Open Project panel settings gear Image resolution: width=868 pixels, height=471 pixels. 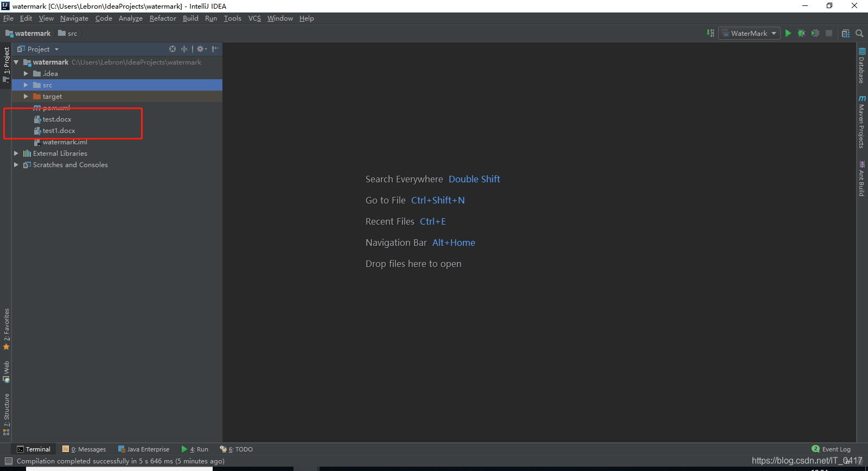[x=201, y=49]
